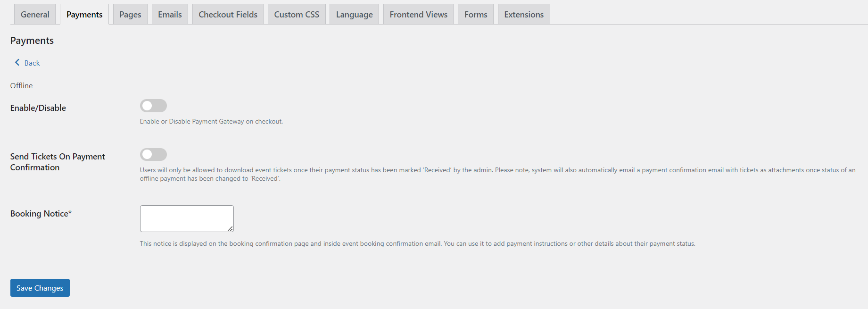Image resolution: width=868 pixels, height=309 pixels.
Task: Go to the Checkout Fields tab
Action: pyautogui.click(x=228, y=15)
